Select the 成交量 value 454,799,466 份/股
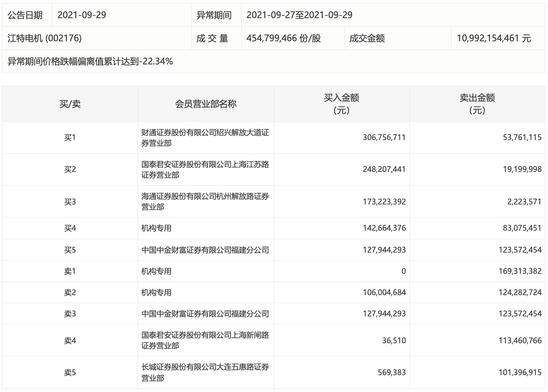548x392 pixels. pyautogui.click(x=283, y=38)
